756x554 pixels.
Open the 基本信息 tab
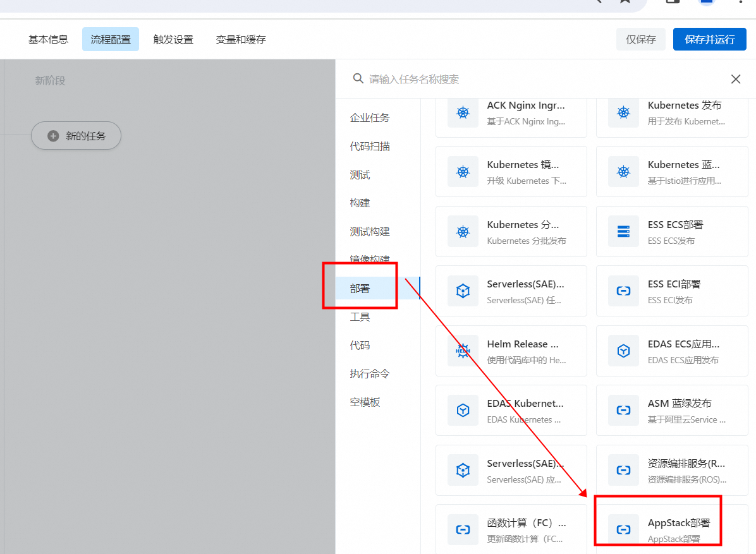[x=48, y=40]
